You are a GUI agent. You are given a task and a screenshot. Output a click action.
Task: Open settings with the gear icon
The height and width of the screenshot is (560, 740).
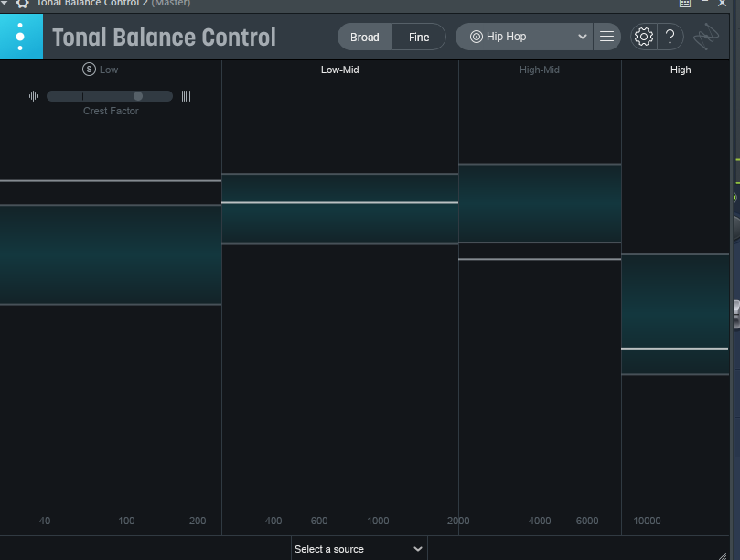pos(644,37)
